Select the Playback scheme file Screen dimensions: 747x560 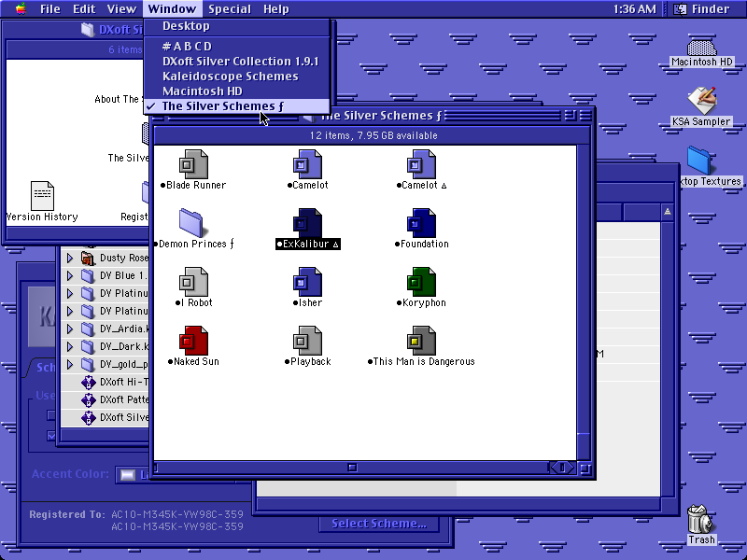click(x=307, y=341)
